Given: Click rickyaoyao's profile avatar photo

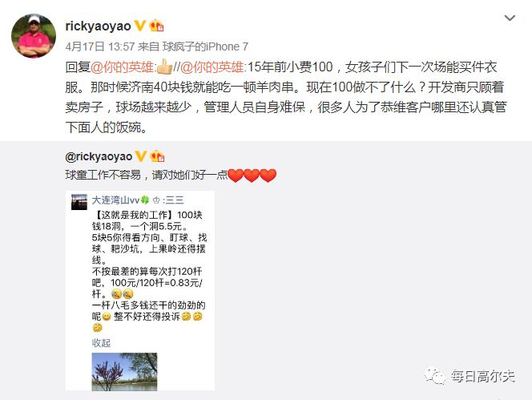Looking at the screenshot, I should click(34, 36).
